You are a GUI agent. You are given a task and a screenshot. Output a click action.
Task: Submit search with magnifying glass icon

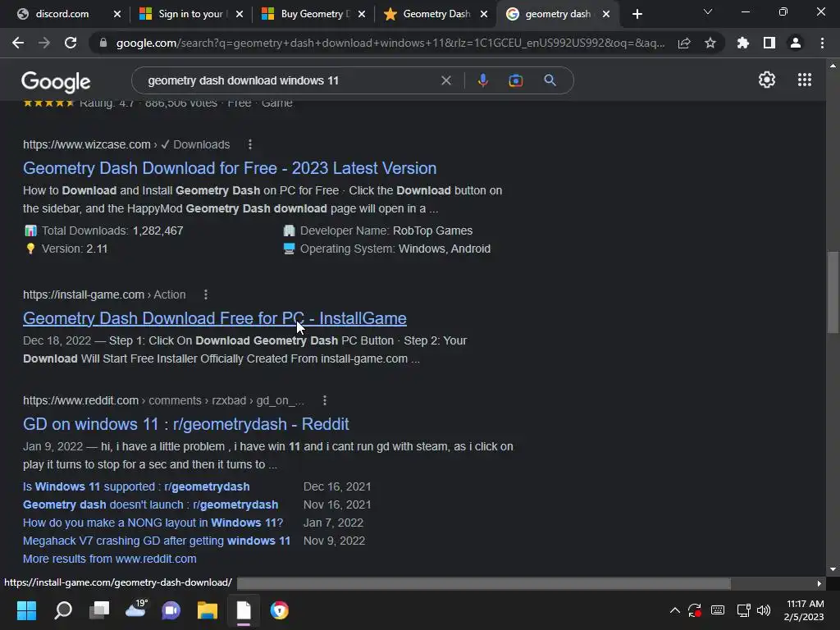[550, 80]
